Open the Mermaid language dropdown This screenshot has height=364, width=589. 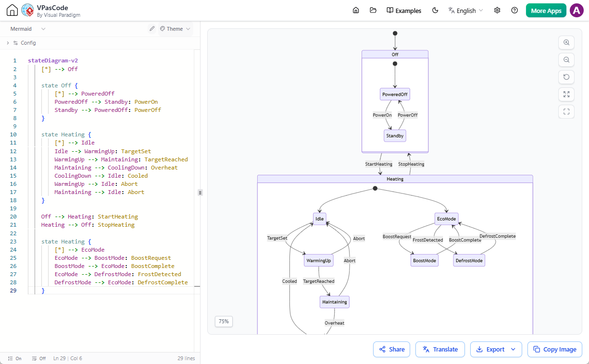click(28, 29)
